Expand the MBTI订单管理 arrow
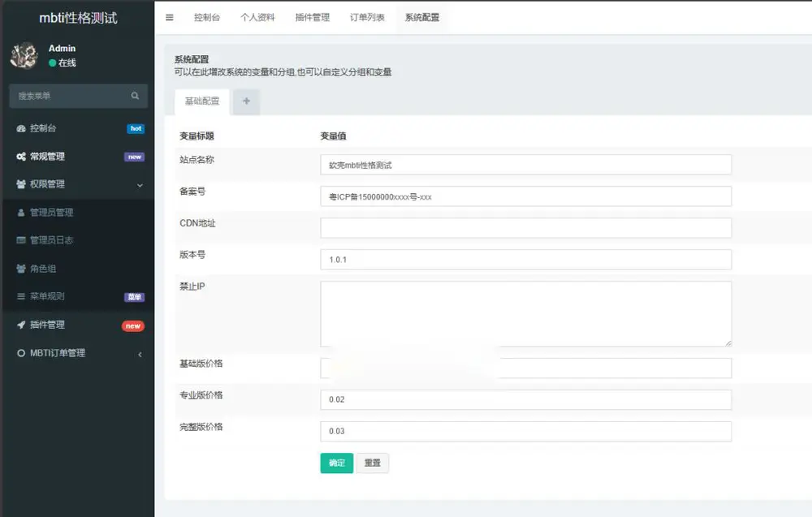 [140, 355]
